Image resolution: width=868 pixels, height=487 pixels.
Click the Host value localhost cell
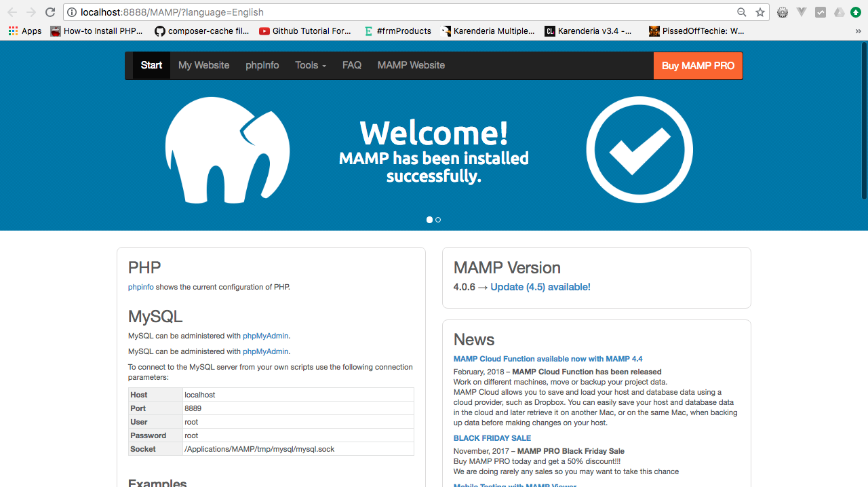pos(298,395)
